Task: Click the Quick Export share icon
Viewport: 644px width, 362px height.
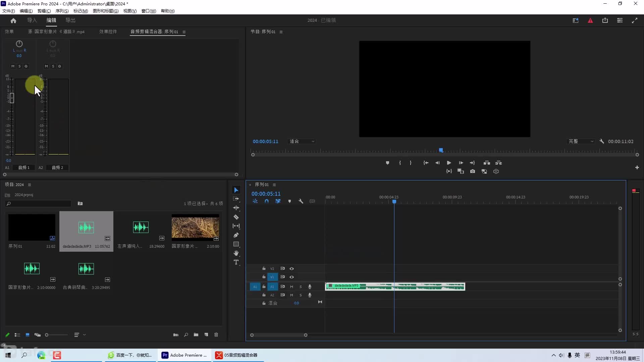Action: pos(605,20)
